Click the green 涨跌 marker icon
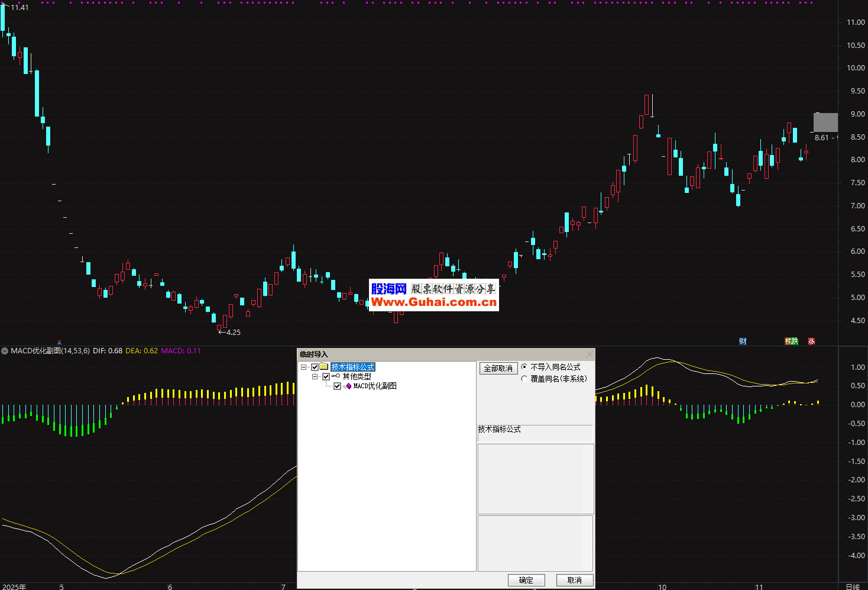This screenshot has width=868, height=590. pos(791,341)
